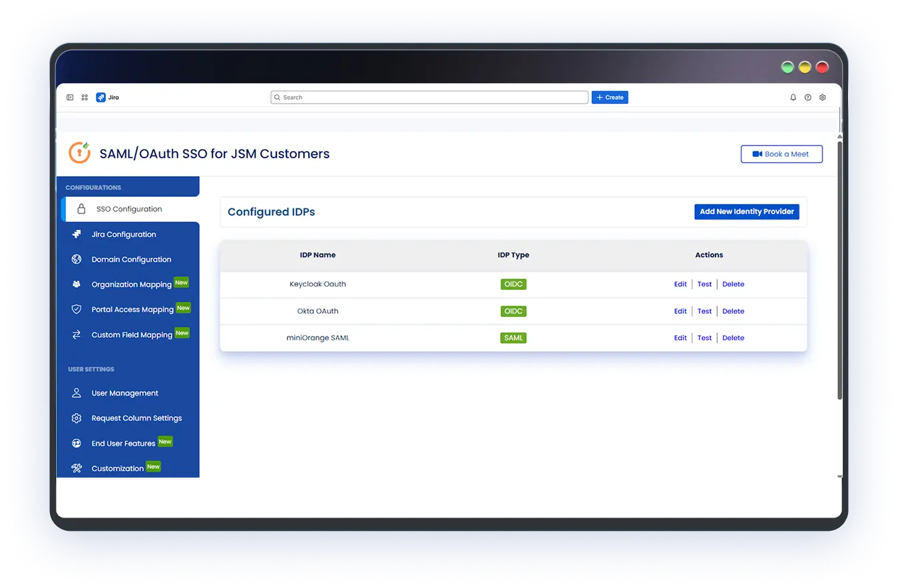Open the help question mark icon
Viewport: 898px width, 588px height.
(807, 97)
